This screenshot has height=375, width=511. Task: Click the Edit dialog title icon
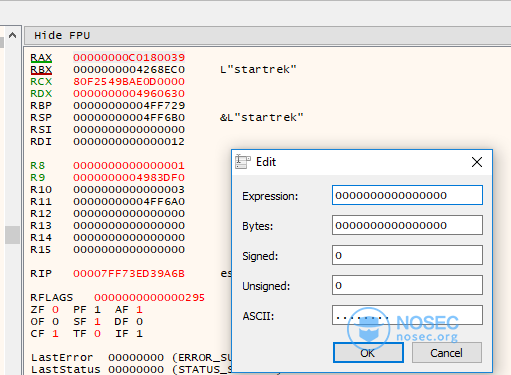pyautogui.click(x=242, y=162)
